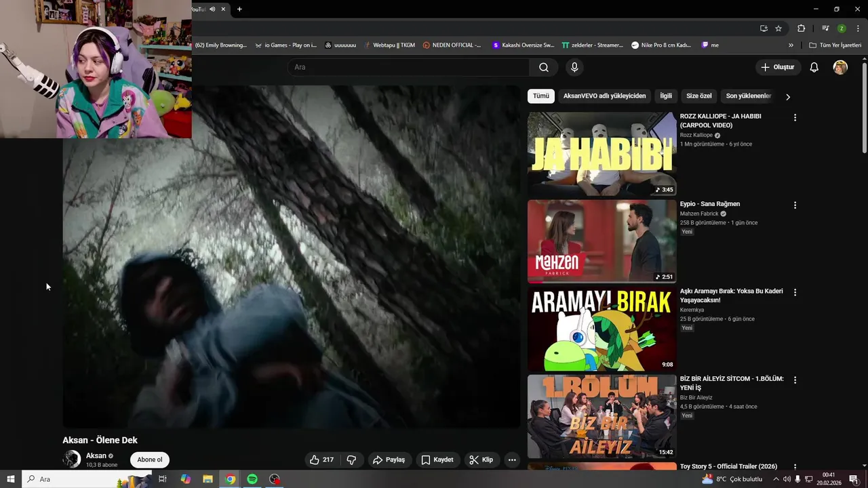Open options menu for ROZZ KALLIOPE - JA HABIBI
Viewport: 868px width, 488px height.
(x=795, y=117)
